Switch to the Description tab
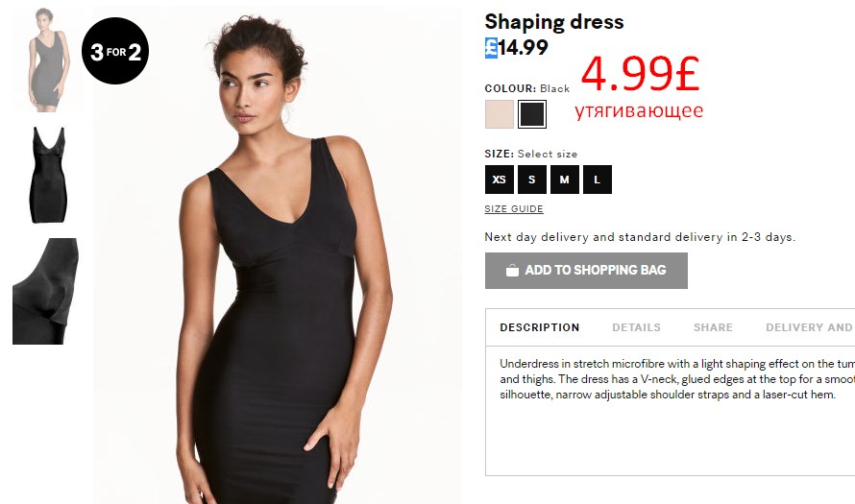The width and height of the screenshot is (855, 504). click(539, 327)
